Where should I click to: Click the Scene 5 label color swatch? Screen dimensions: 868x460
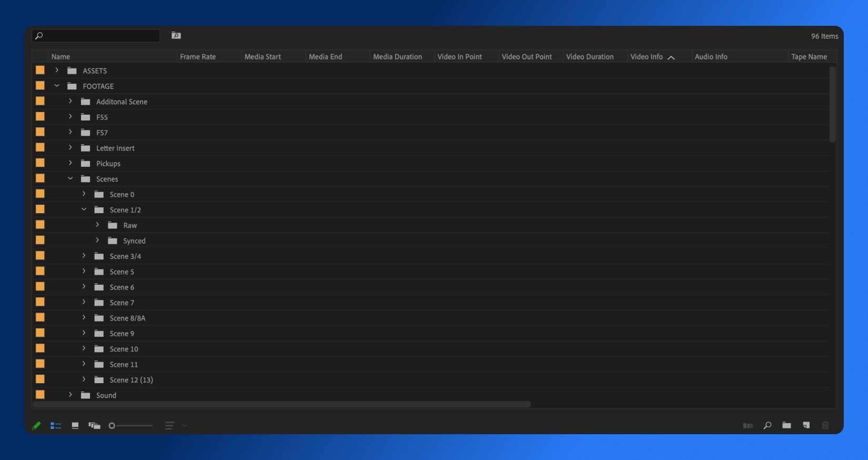point(40,271)
